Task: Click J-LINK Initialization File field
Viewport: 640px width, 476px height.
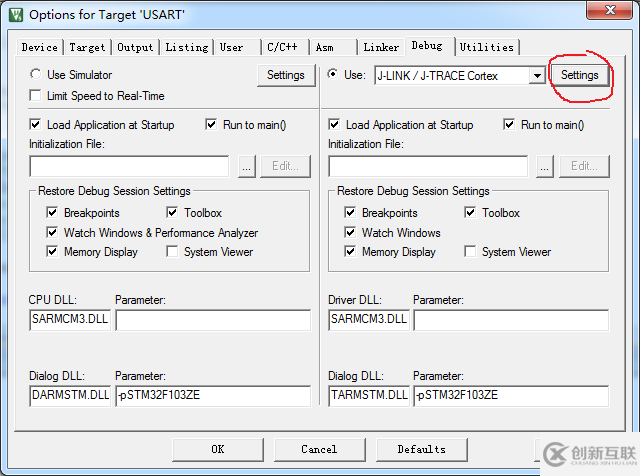Action: pyautogui.click(x=428, y=166)
